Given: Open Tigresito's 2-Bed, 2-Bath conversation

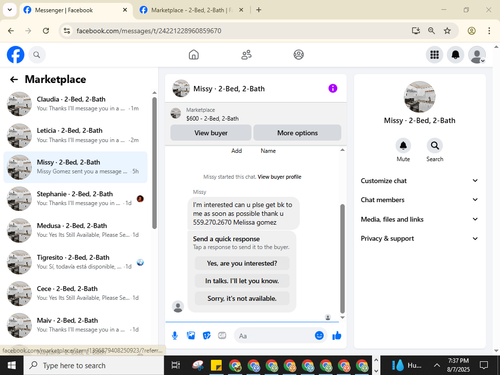Looking at the screenshot, I should [x=75, y=262].
